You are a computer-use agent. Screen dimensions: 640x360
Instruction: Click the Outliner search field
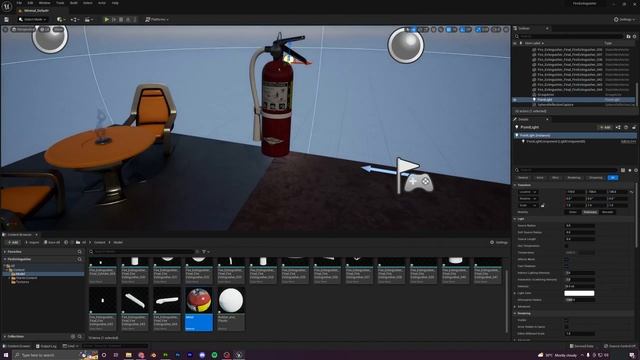pyautogui.click(x=569, y=36)
